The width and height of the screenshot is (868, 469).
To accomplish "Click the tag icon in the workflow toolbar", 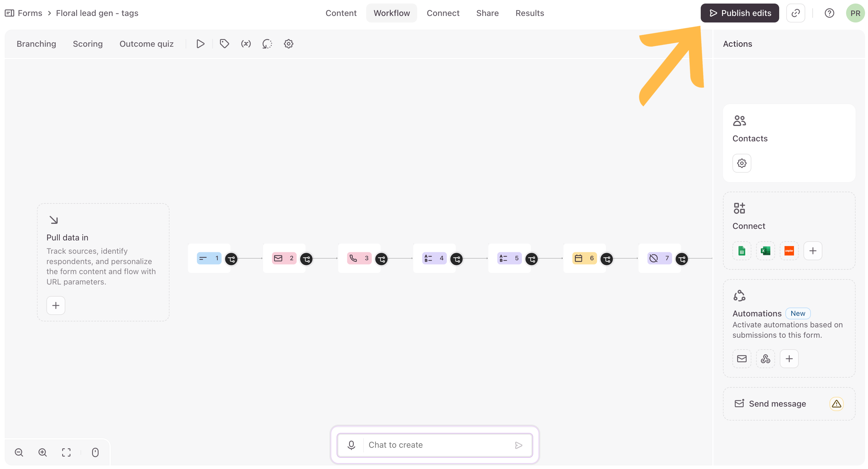I will click(224, 44).
